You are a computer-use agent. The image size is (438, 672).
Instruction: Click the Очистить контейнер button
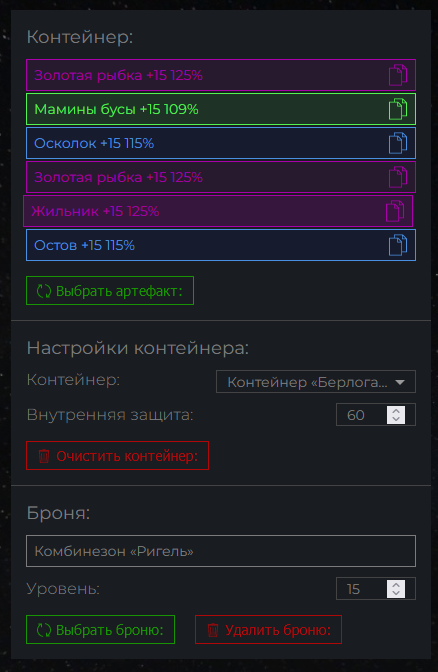117,456
